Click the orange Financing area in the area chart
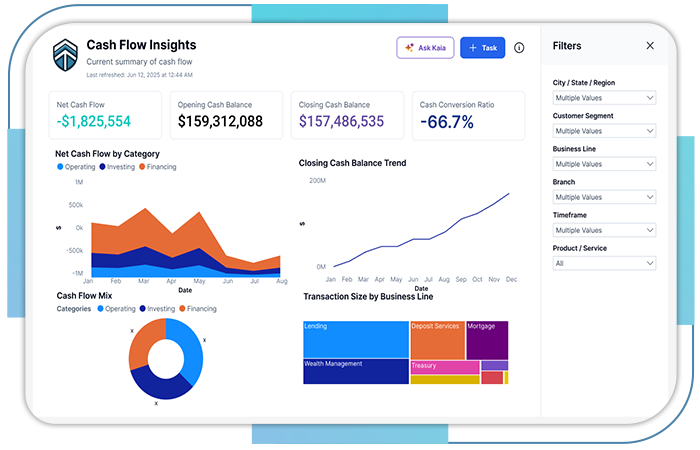The width and height of the screenshot is (700, 450). click(x=145, y=228)
